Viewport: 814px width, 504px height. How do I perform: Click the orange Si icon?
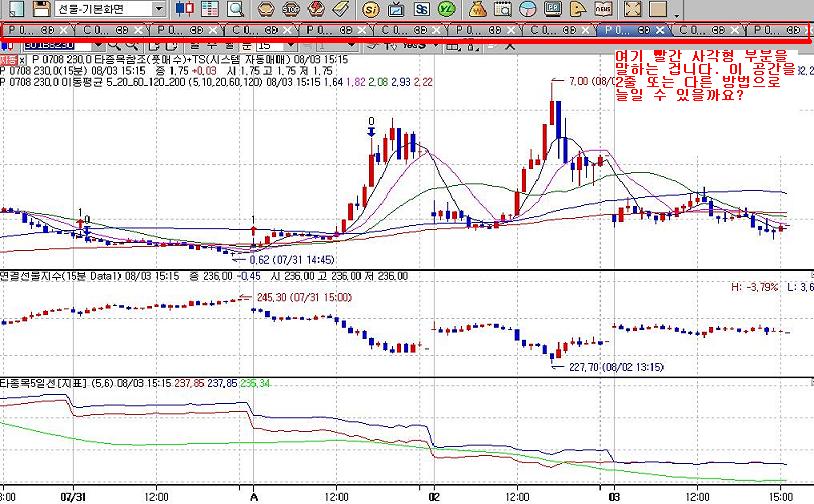(x=369, y=9)
